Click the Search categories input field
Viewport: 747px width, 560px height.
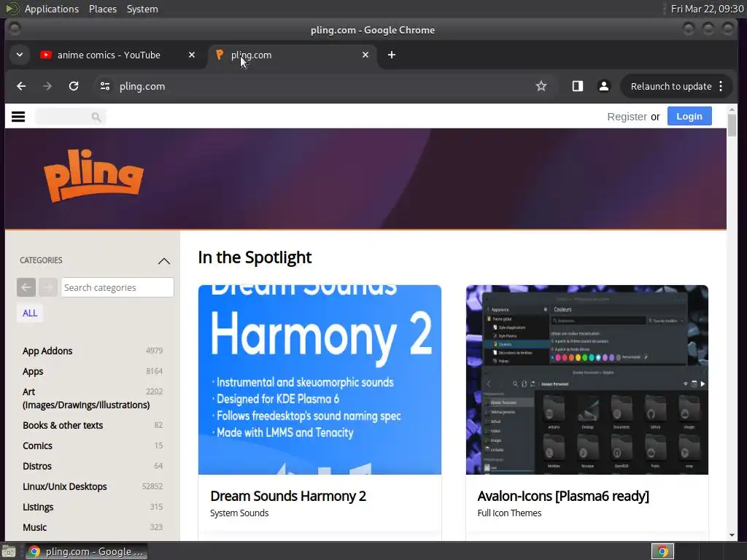[117, 287]
